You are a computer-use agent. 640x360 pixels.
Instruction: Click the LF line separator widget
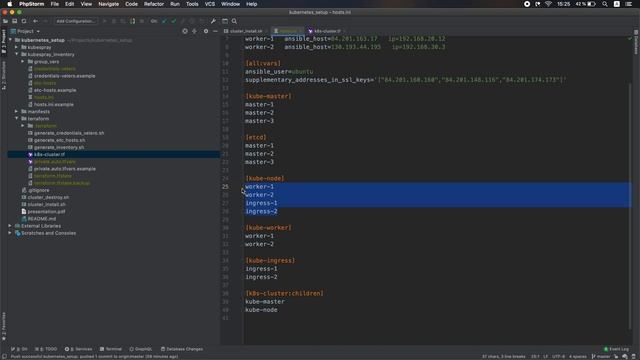click(x=545, y=356)
